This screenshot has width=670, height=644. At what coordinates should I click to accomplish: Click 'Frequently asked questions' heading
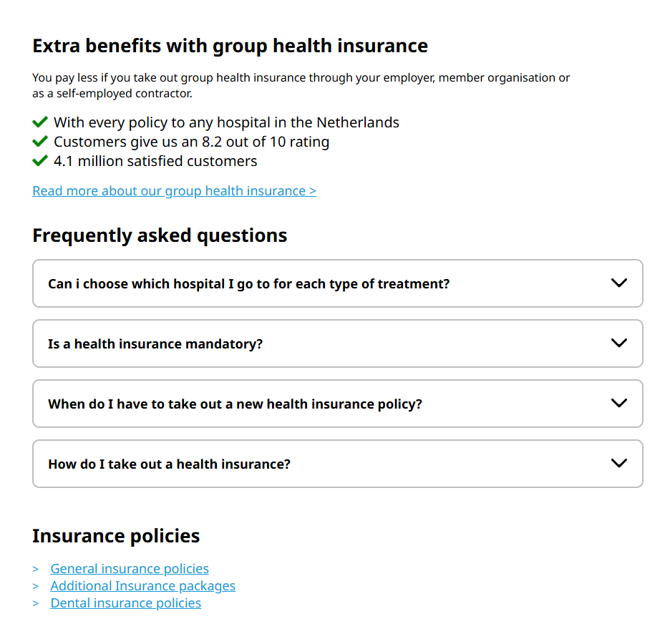tap(160, 235)
